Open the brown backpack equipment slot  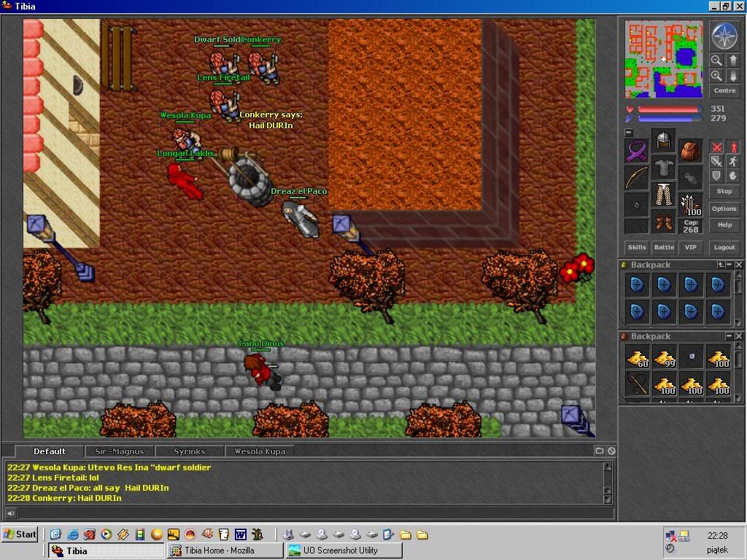[x=690, y=151]
